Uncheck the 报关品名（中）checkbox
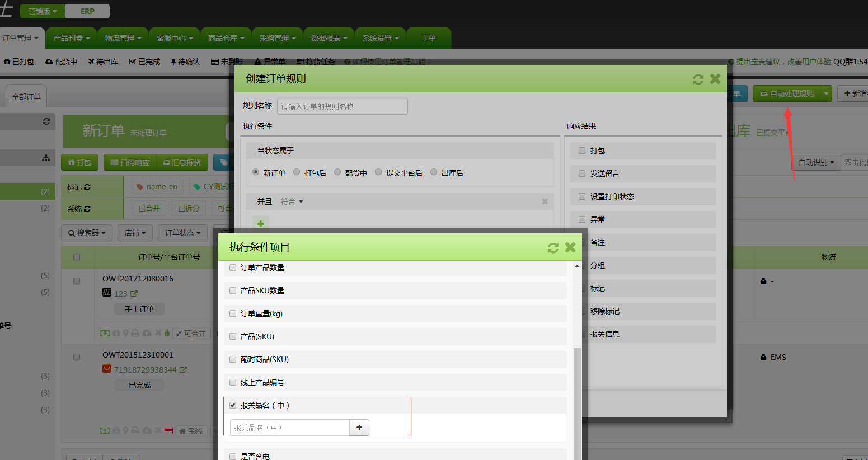Image resolution: width=868 pixels, height=460 pixels. [x=233, y=405]
